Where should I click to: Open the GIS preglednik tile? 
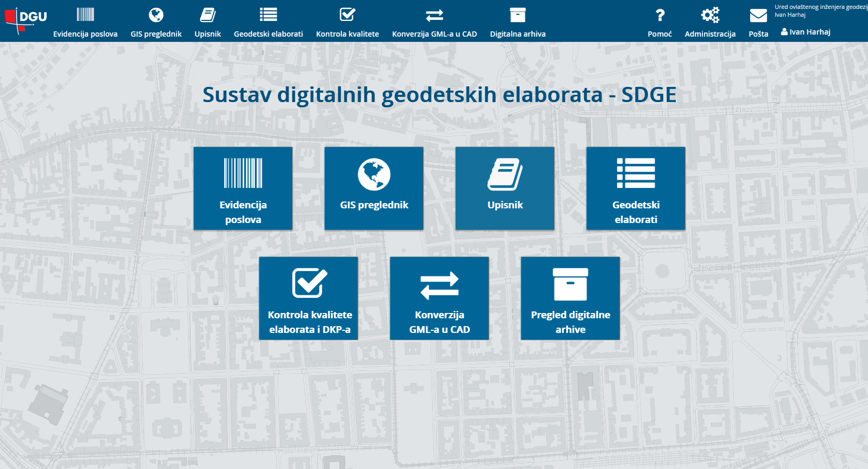click(374, 188)
